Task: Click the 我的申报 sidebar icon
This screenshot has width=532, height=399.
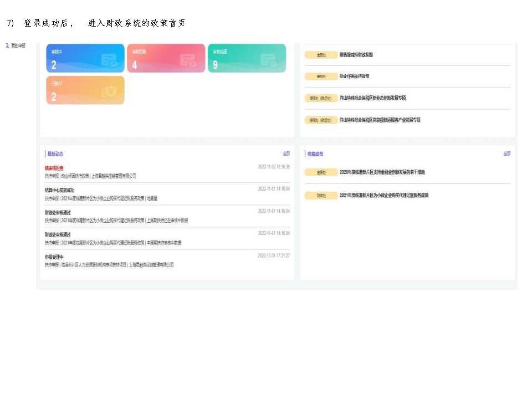Action: (7, 45)
